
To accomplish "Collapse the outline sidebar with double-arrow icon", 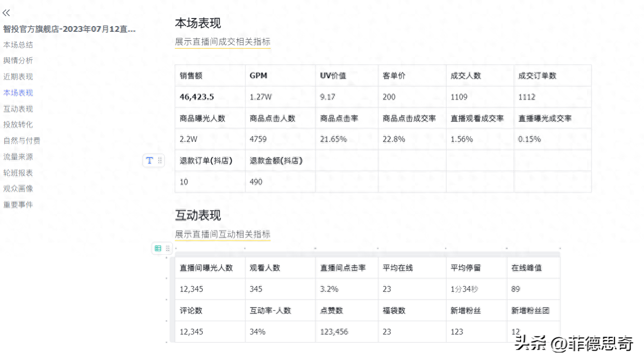I will coord(6,13).
